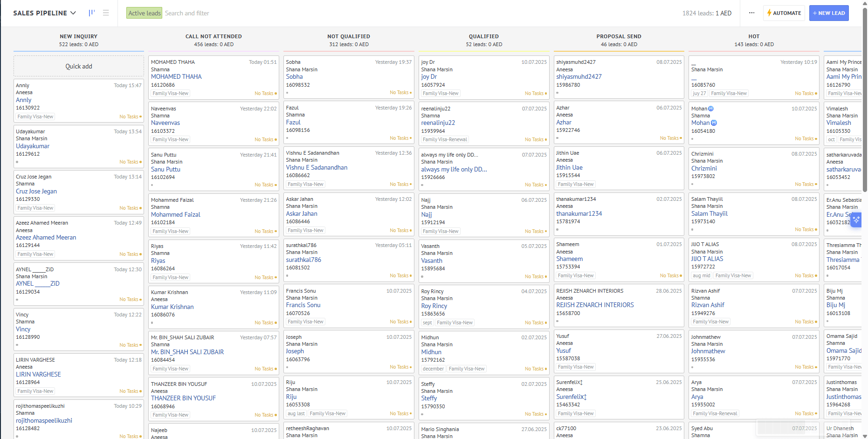Viewport: 868px width, 439px height.
Task: Click the 'aug mid' tag on JIJO T ALIAS card
Action: [x=702, y=275]
